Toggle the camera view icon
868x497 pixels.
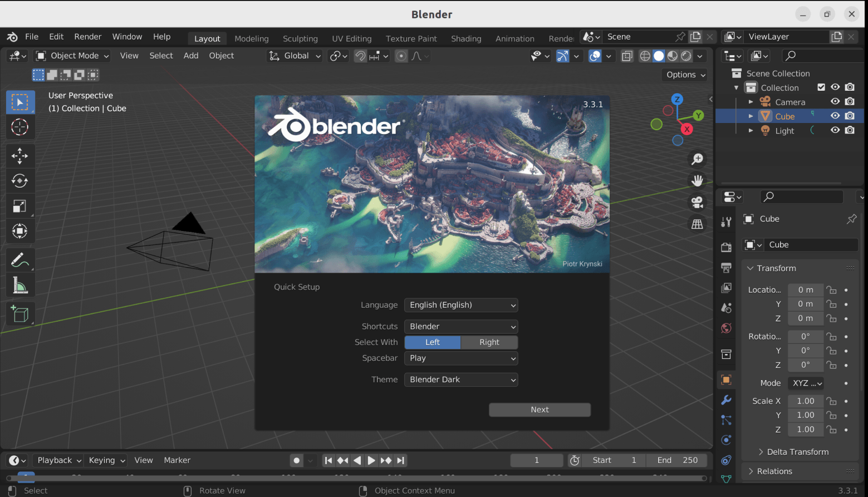[x=697, y=203]
